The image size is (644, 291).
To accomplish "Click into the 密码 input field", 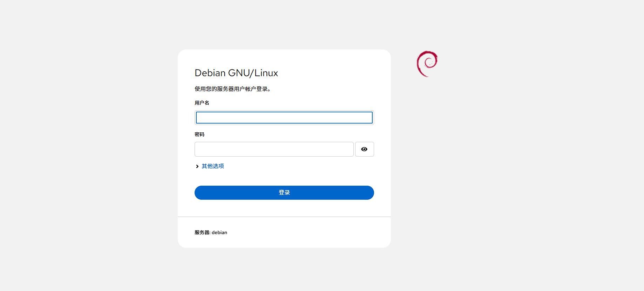I will click(274, 149).
